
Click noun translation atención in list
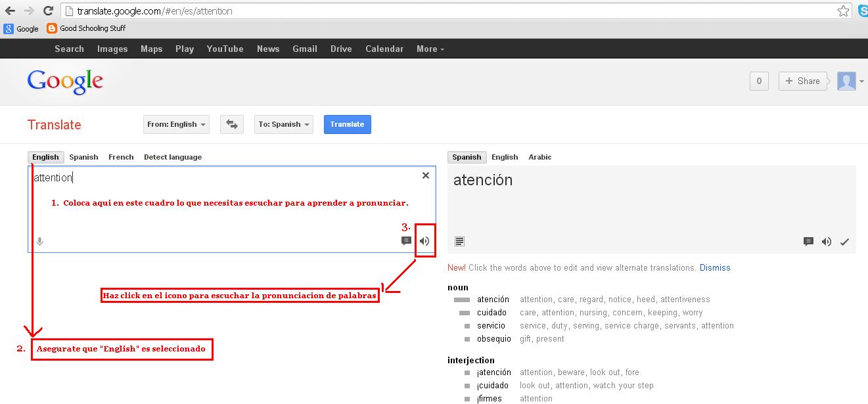point(493,300)
